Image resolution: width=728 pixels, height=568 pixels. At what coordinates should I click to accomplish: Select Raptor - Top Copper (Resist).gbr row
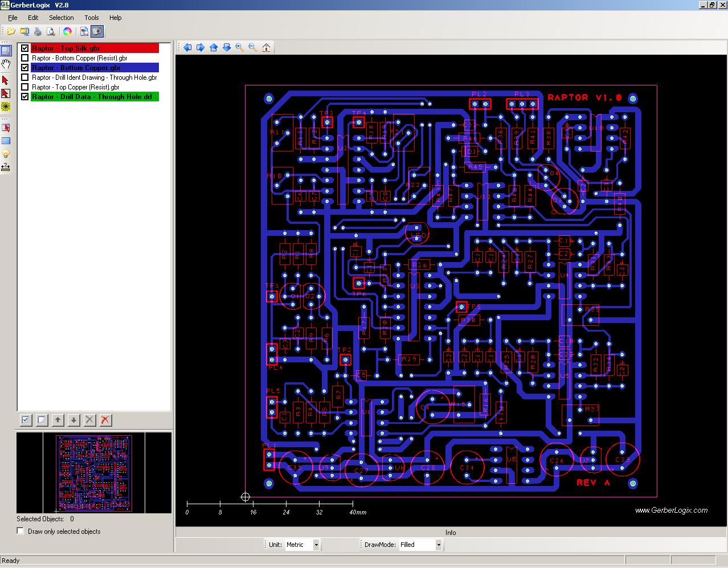point(76,87)
